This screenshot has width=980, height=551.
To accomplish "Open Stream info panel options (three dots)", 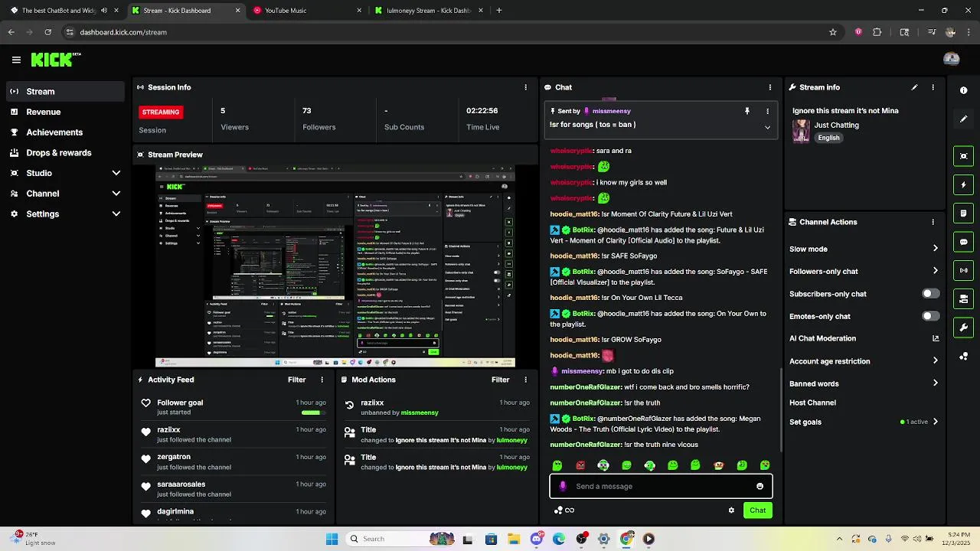I will pyautogui.click(x=933, y=87).
